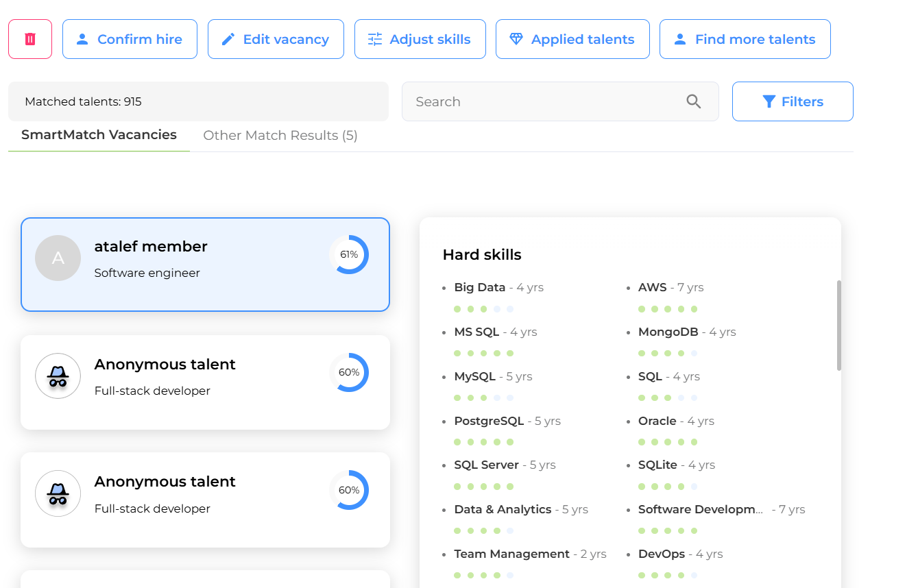Click the MS SQL skill entry
The image size is (918, 588).
coord(495,332)
